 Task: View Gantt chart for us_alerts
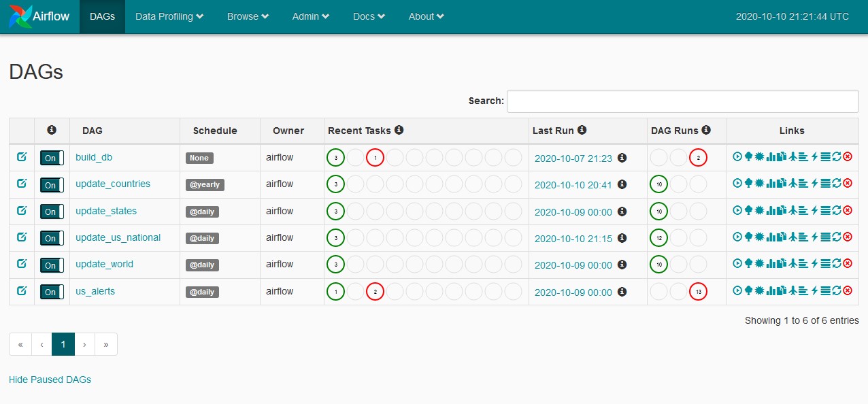(x=803, y=291)
